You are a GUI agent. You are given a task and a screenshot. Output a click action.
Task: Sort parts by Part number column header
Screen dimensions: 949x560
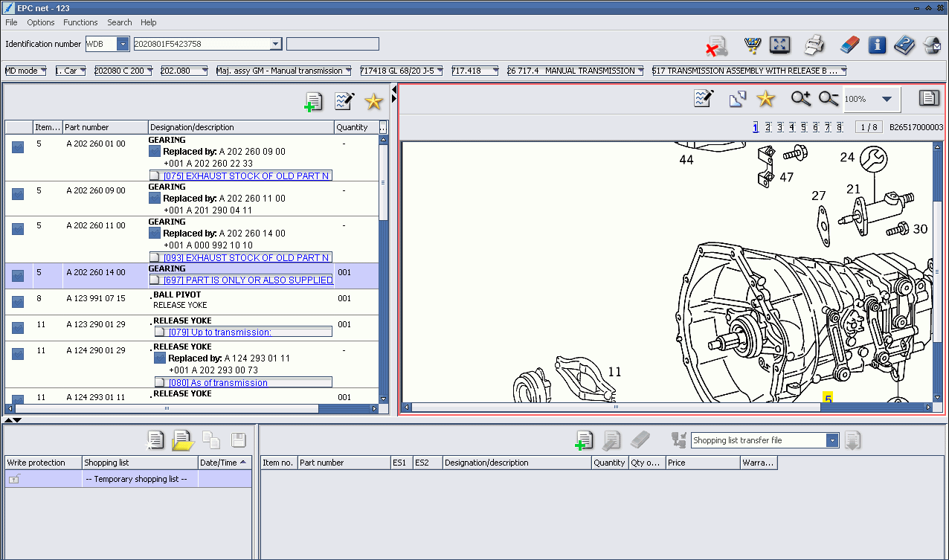click(105, 127)
